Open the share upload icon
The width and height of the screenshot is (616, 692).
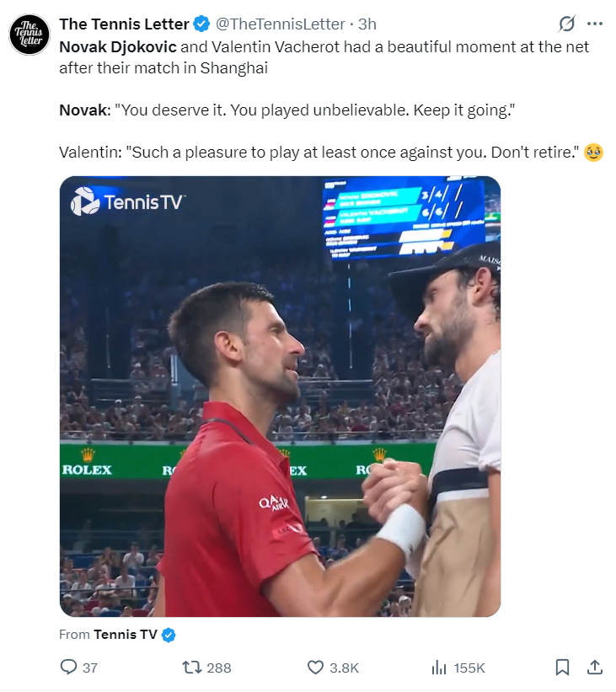(x=595, y=668)
